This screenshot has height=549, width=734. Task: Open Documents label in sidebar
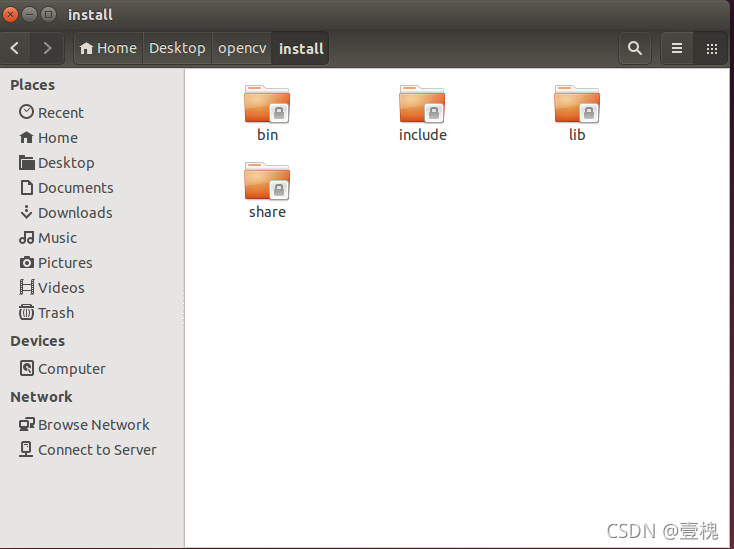(x=76, y=188)
